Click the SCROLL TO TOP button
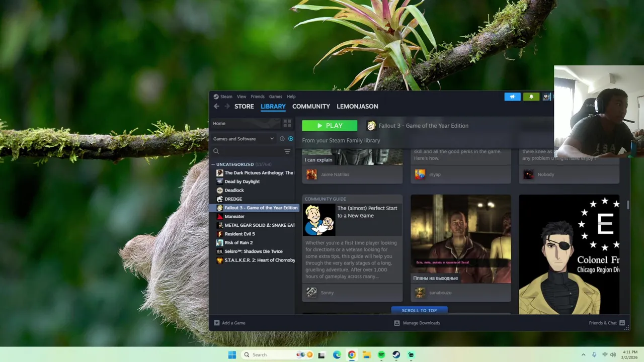The image size is (644, 362). 419,310
